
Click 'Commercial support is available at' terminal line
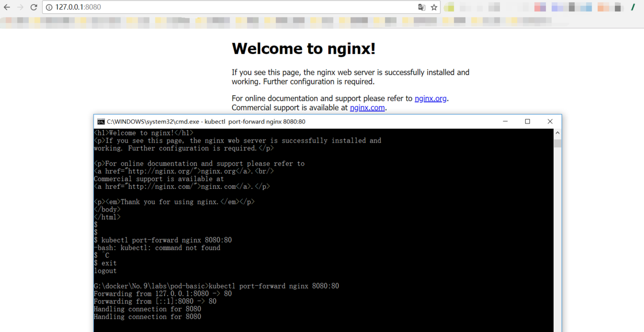tap(159, 179)
